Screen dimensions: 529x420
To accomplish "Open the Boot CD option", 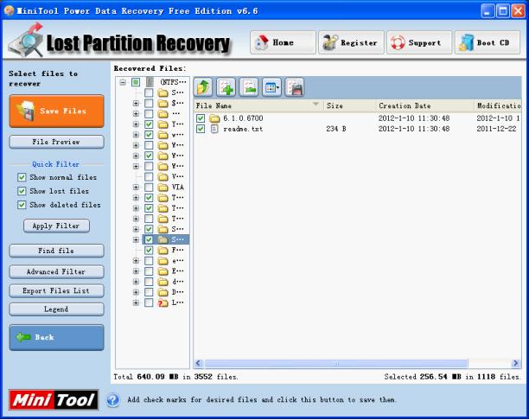I will [x=488, y=42].
